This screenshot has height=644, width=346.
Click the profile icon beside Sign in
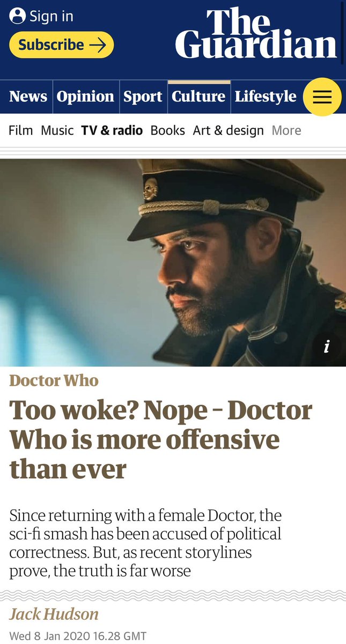[18, 16]
